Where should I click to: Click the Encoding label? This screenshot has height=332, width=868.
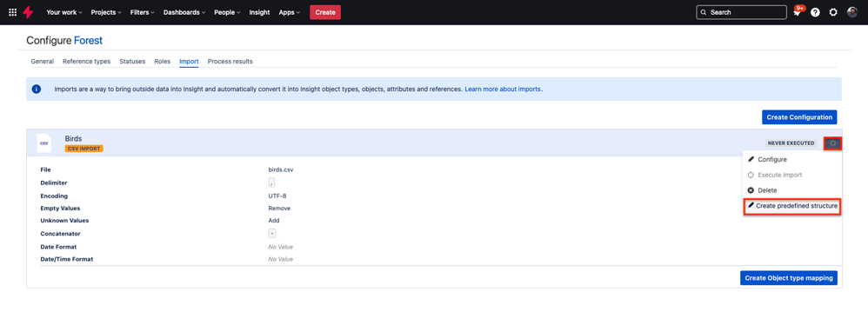(x=54, y=196)
